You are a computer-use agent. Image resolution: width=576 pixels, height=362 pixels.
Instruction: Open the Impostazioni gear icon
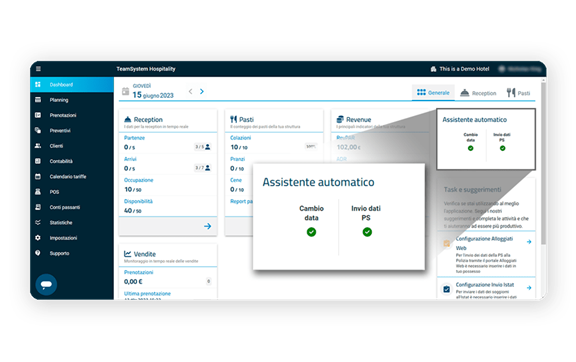pos(38,238)
